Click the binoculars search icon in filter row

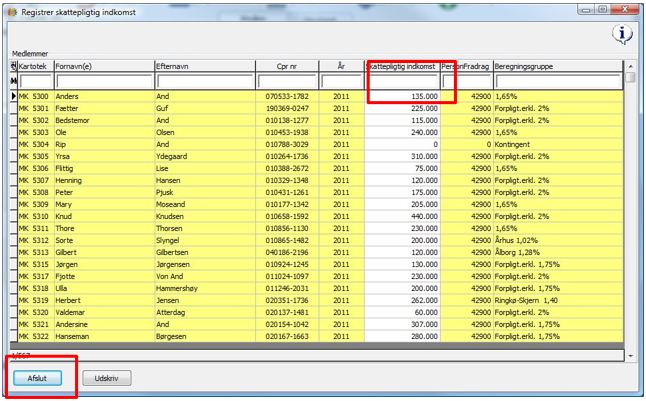[x=14, y=81]
